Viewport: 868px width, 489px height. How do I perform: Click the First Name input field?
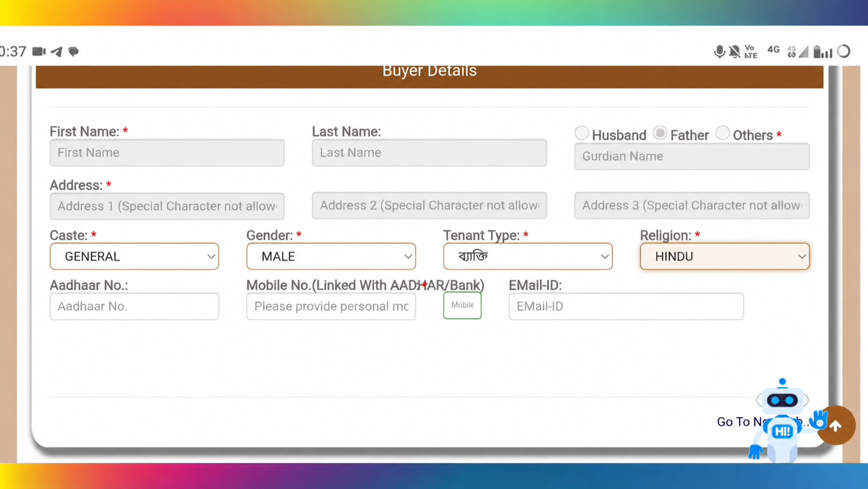pyautogui.click(x=167, y=153)
